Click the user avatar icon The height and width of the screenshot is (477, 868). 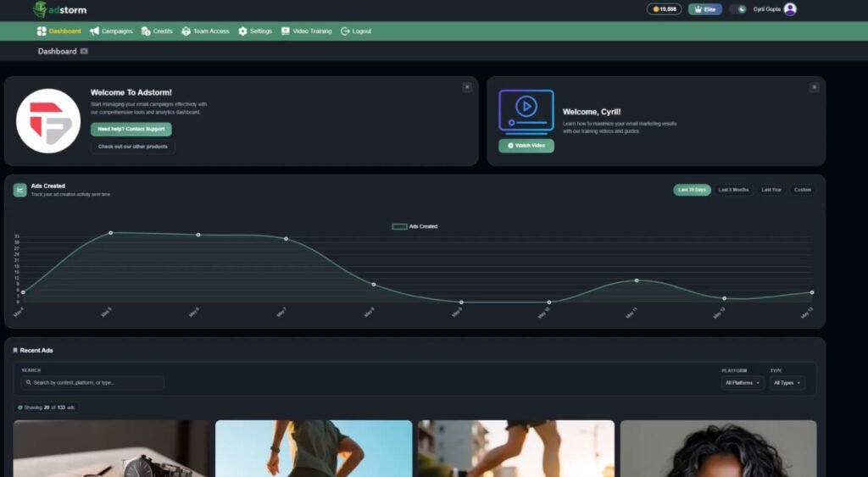tap(790, 9)
